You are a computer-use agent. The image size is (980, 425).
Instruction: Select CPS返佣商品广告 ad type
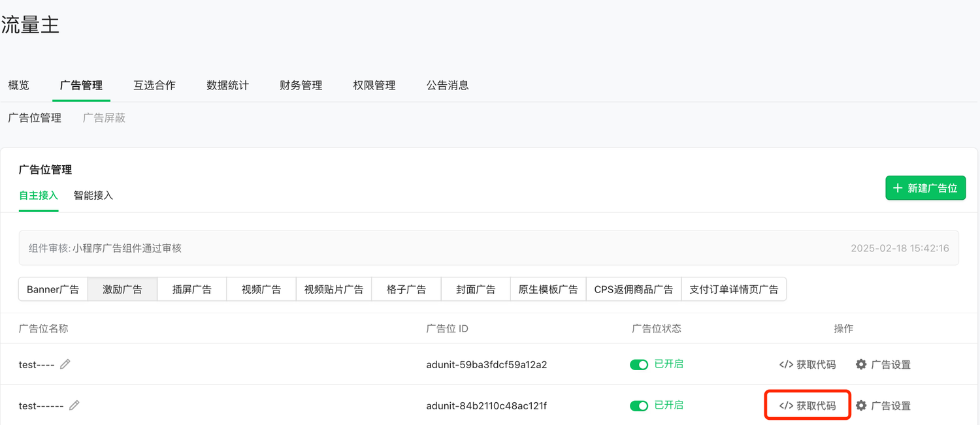633,289
